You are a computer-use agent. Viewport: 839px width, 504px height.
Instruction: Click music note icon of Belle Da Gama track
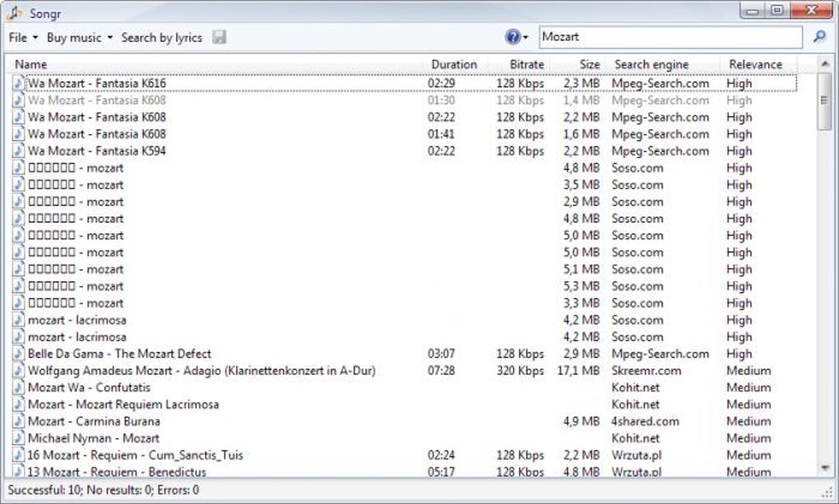19,354
